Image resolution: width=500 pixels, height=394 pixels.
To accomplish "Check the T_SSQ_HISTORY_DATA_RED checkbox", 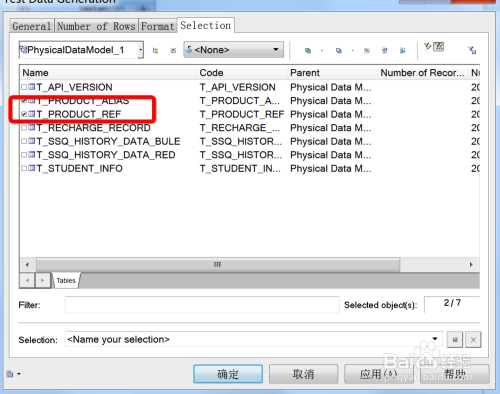I will click(24, 155).
